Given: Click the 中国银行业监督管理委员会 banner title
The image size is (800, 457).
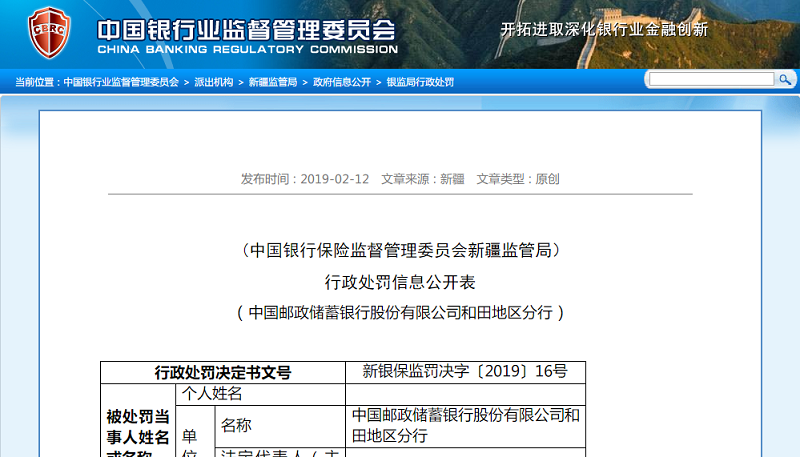Looking at the screenshot, I should point(246,27).
